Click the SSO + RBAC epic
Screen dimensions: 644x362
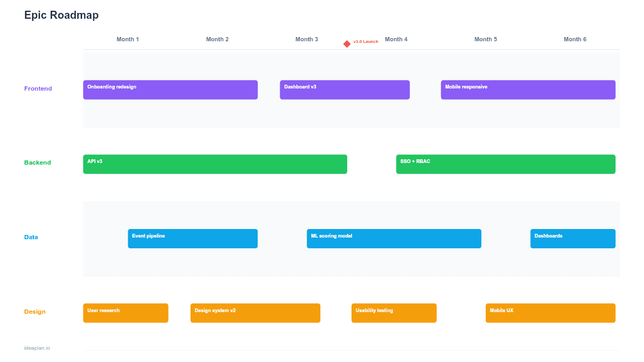click(505, 164)
